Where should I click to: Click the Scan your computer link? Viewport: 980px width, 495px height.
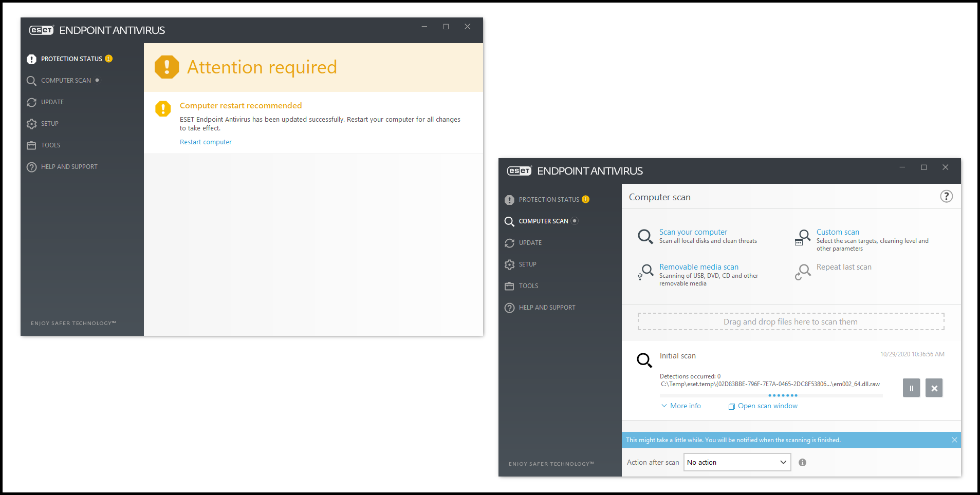click(x=693, y=232)
